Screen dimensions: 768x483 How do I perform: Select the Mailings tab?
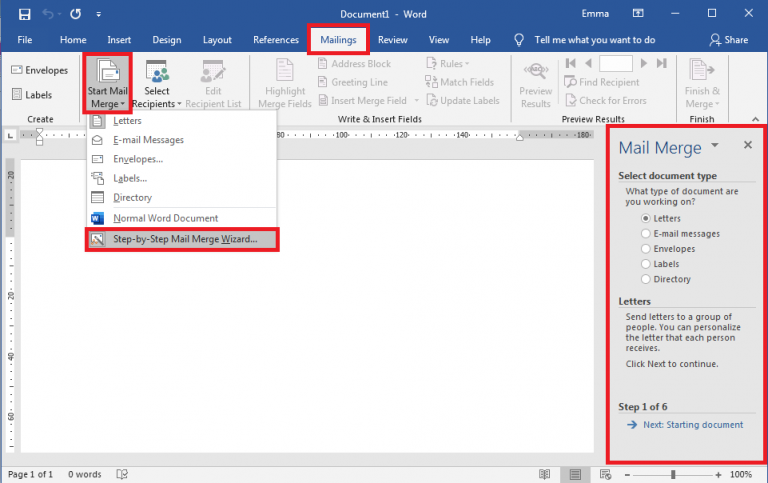(x=338, y=40)
